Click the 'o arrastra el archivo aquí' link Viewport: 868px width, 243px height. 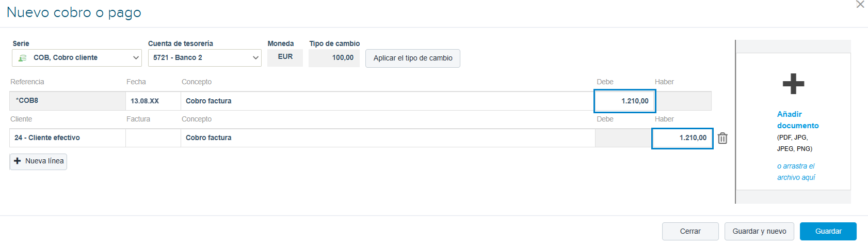(x=796, y=172)
